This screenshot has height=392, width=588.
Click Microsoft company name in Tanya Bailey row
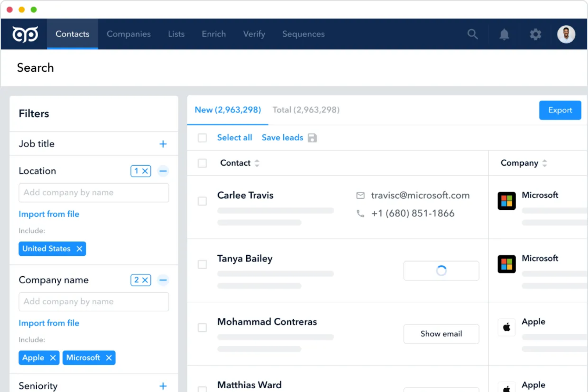point(540,258)
